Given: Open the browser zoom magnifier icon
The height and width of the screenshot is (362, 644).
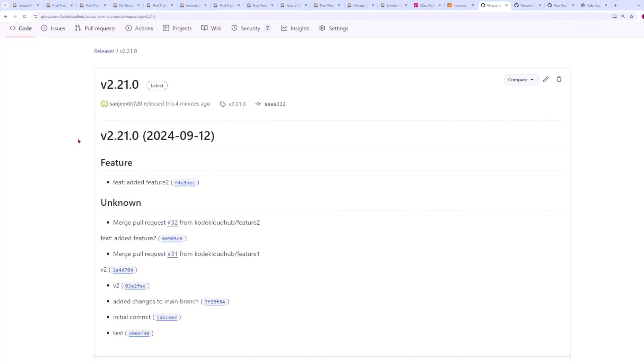Looking at the screenshot, I should 623,16.
